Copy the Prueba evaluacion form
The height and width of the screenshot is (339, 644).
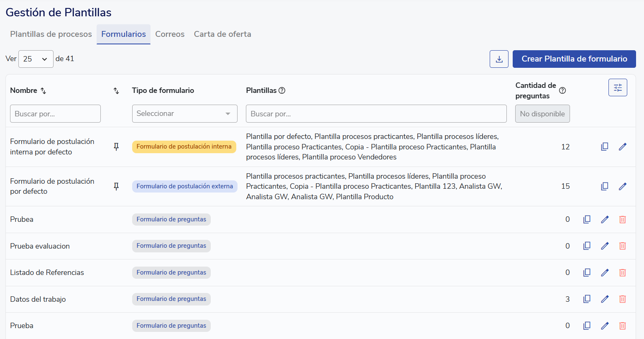(587, 246)
